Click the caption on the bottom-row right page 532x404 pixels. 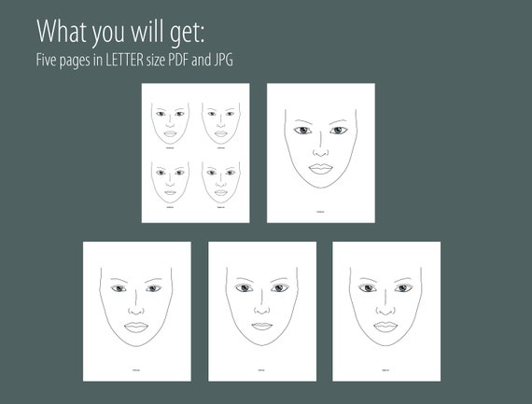tap(386, 370)
